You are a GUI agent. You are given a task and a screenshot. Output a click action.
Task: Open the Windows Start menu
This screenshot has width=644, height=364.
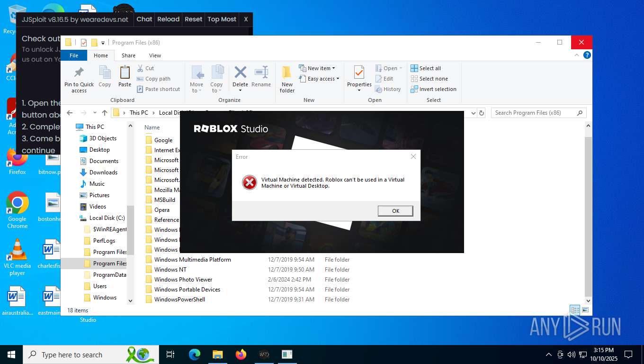pyautogui.click(x=11, y=355)
